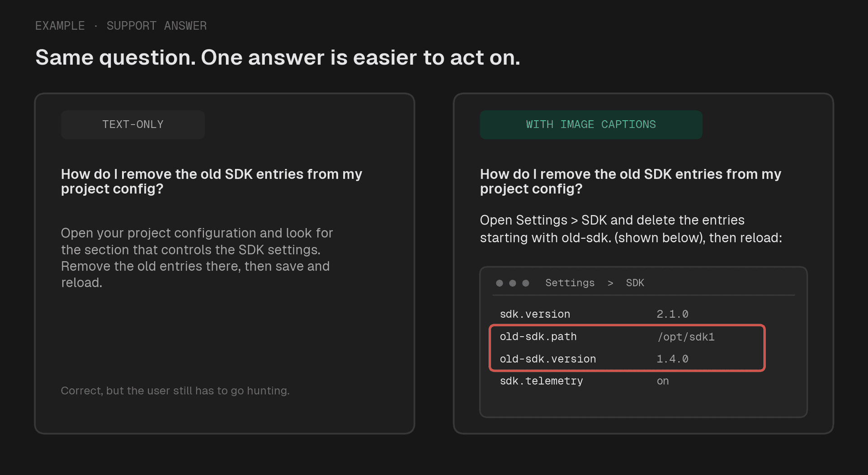Click the 2.1.0 version value

(x=672, y=314)
